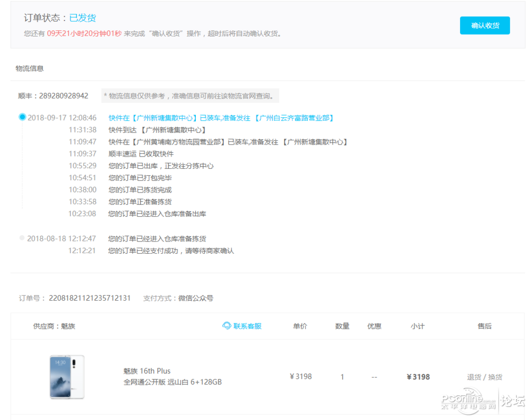
Task: Click the 单价 column header
Action: (x=300, y=326)
